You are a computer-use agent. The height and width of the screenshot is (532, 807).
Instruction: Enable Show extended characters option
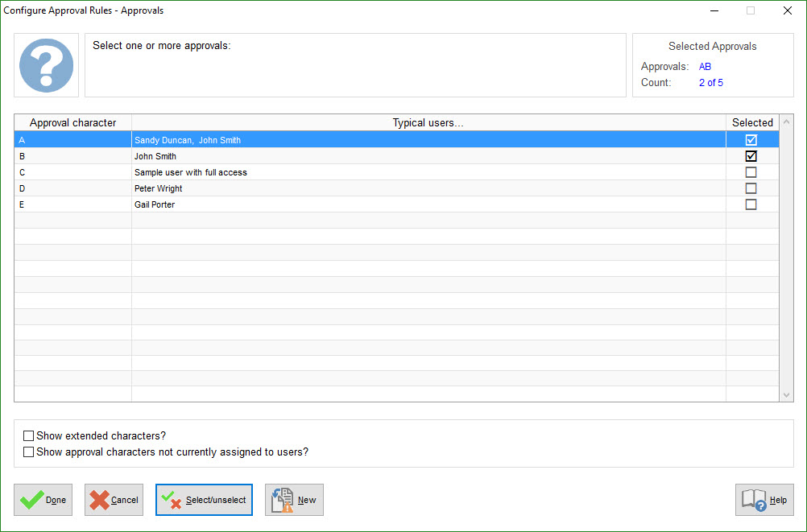[28, 435]
